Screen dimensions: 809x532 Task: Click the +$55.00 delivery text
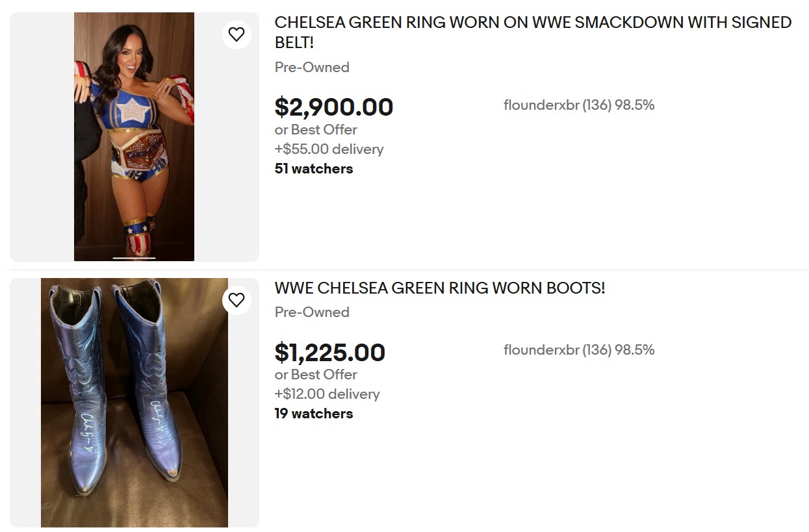tap(329, 149)
